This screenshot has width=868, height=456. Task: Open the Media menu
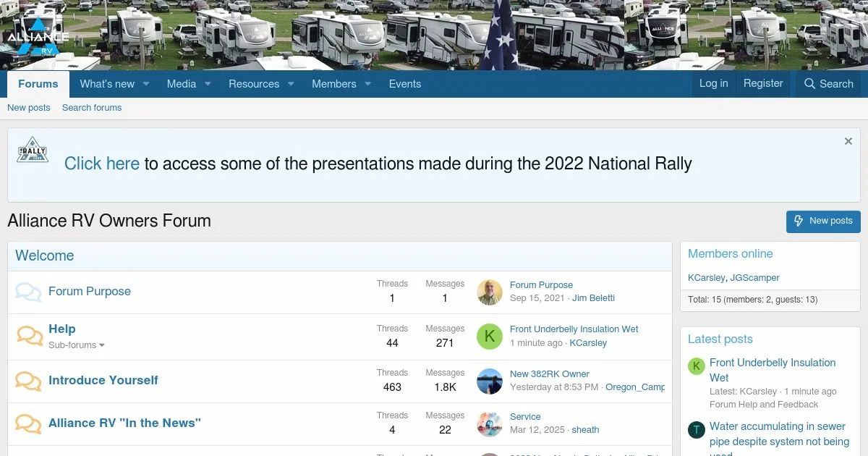pyautogui.click(x=182, y=84)
